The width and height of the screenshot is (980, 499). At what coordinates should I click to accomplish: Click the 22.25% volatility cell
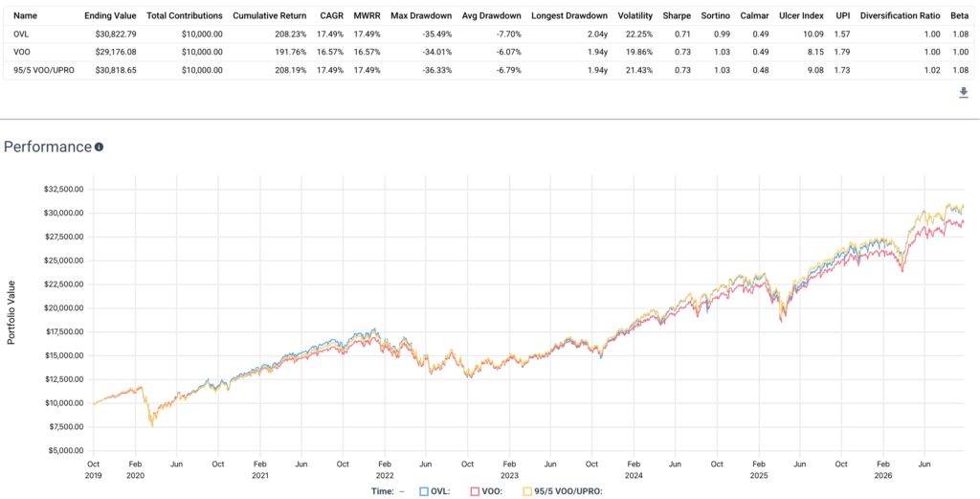640,34
